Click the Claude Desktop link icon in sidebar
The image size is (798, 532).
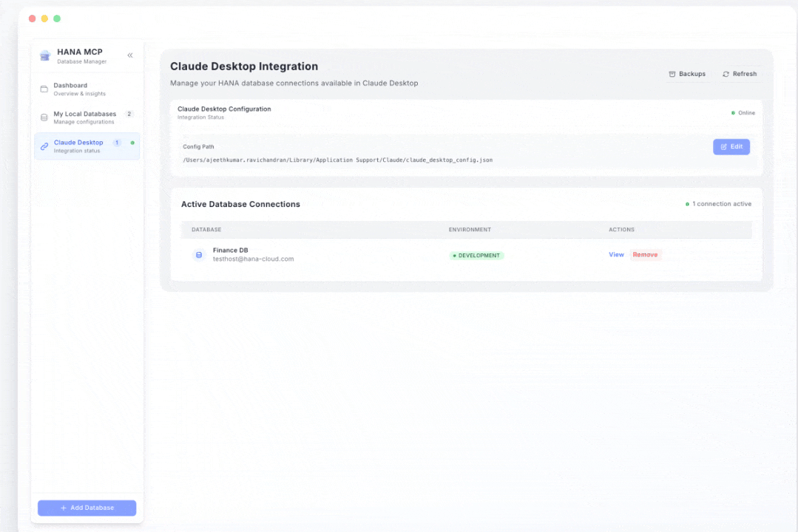[x=44, y=146]
